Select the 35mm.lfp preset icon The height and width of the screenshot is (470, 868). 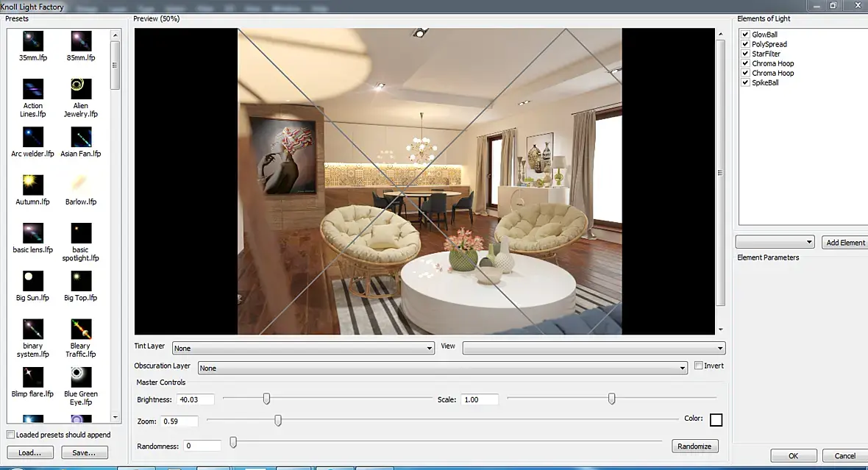tap(32, 41)
